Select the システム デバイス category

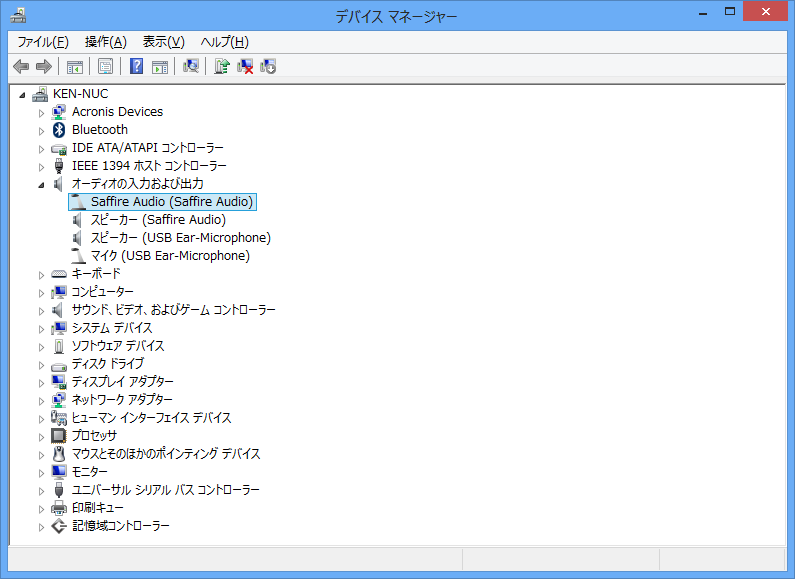112,328
